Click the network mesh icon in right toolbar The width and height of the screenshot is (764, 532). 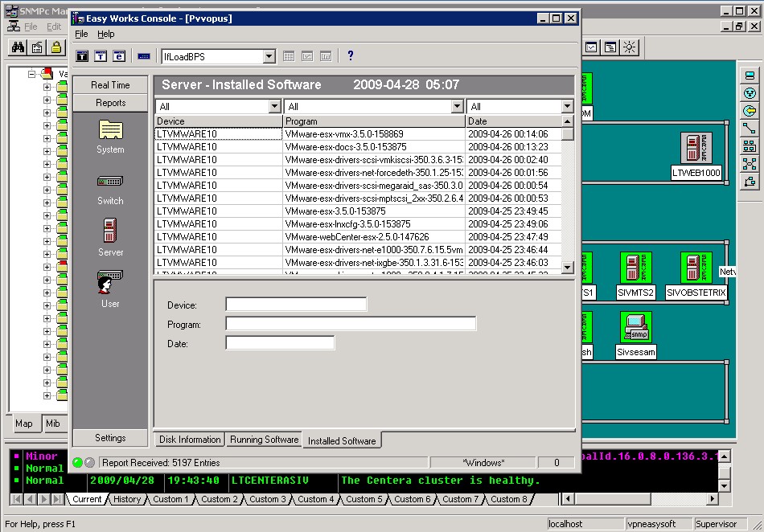pyautogui.click(x=750, y=163)
